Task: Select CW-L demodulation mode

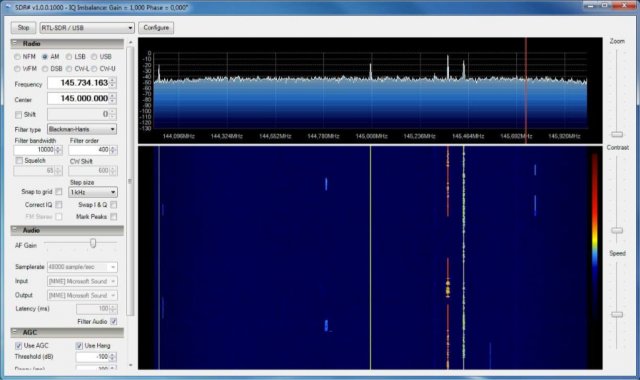Action: (x=69, y=69)
